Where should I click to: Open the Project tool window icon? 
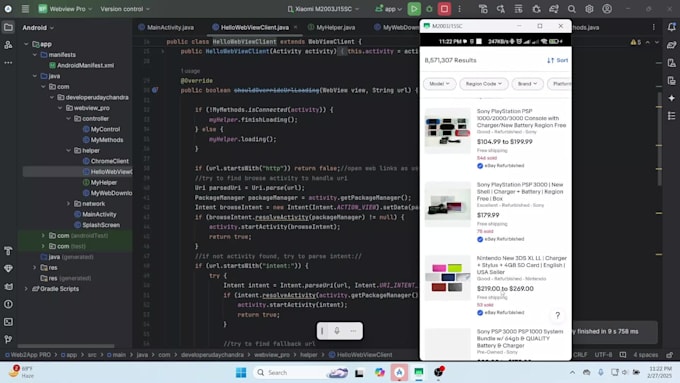pyautogui.click(x=8, y=27)
